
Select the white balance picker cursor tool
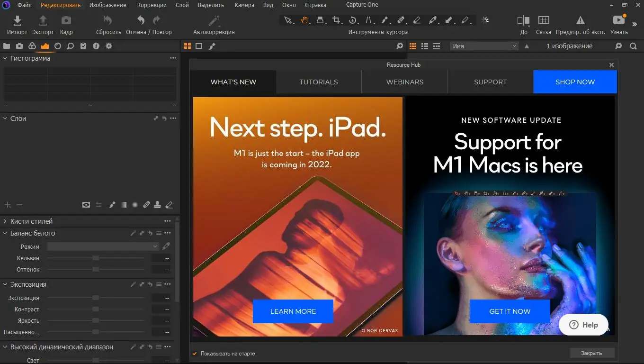[x=433, y=20]
